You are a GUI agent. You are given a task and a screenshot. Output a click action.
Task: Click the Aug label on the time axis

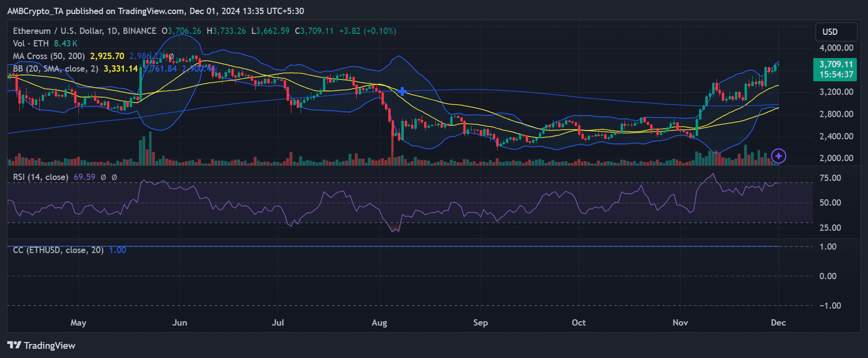[379, 323]
